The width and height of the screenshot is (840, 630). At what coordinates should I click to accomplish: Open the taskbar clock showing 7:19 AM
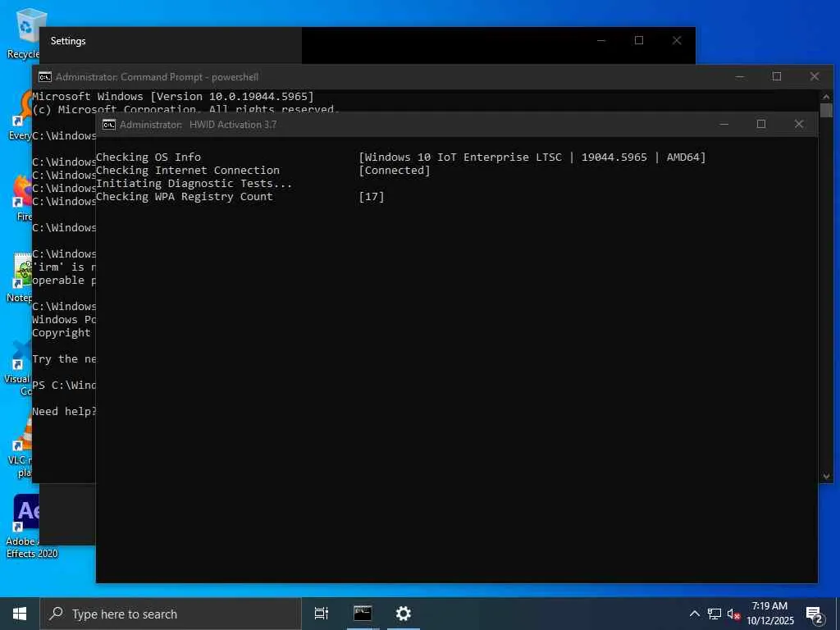[x=769, y=614]
